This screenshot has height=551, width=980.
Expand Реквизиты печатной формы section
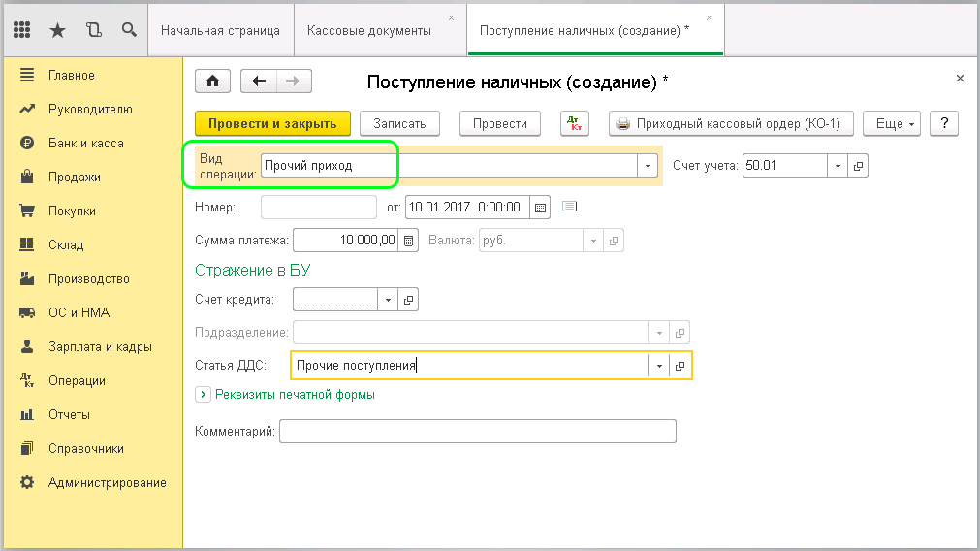pyautogui.click(x=203, y=395)
